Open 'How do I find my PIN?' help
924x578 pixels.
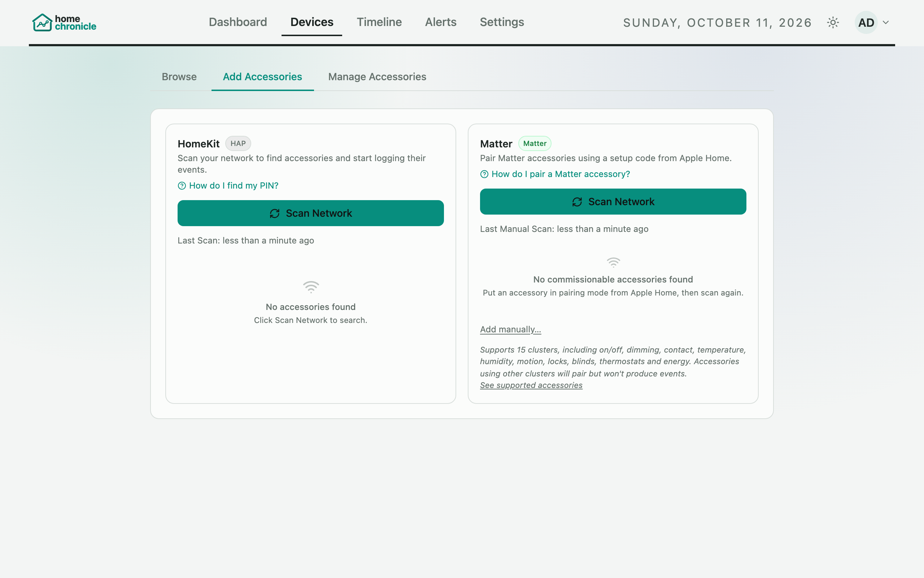pyautogui.click(x=234, y=186)
